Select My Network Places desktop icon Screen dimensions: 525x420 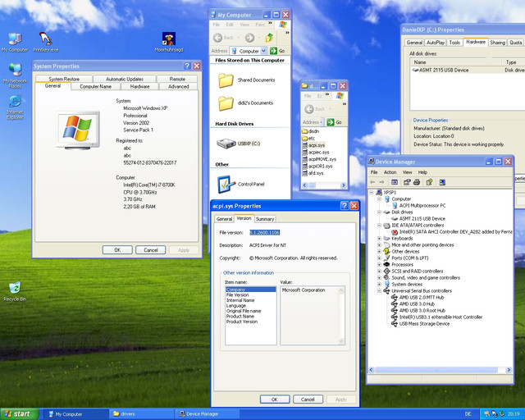(15, 75)
